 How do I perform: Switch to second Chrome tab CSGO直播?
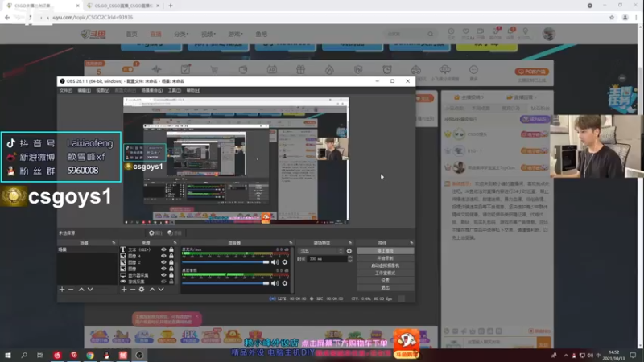[123, 6]
